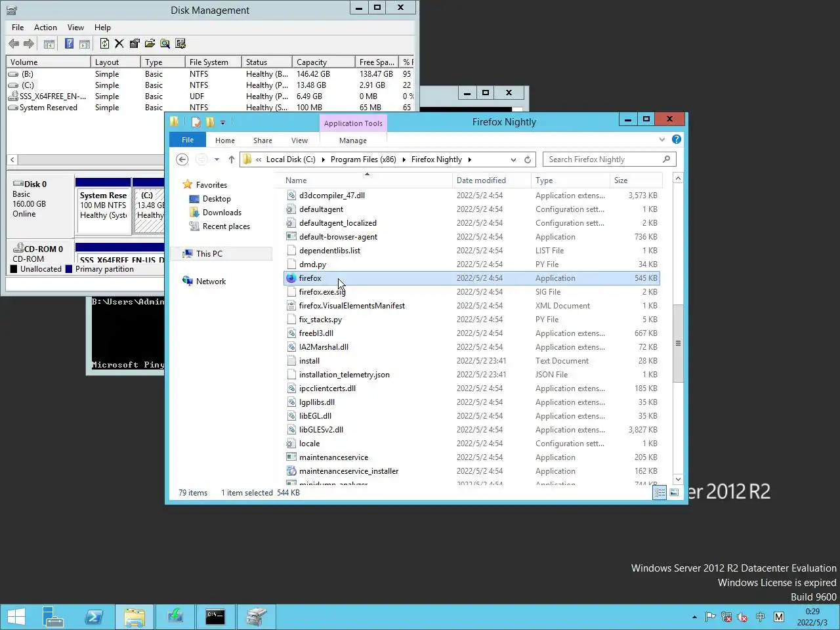Click Action Center flag tray icon
Image resolution: width=840 pixels, height=630 pixels.
(709, 617)
